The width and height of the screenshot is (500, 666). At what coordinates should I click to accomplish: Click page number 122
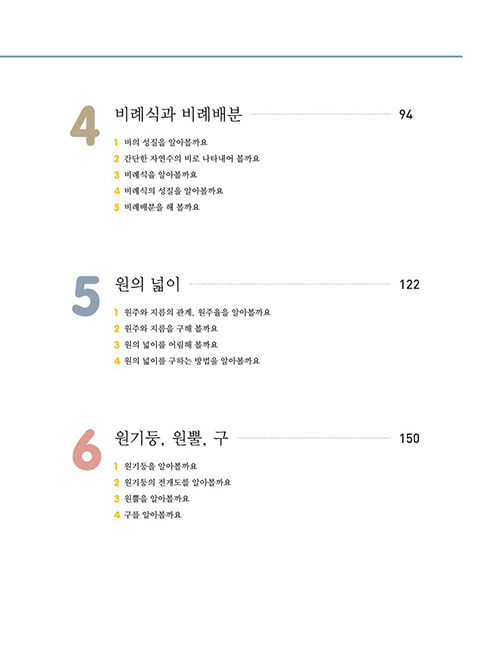pyautogui.click(x=410, y=285)
